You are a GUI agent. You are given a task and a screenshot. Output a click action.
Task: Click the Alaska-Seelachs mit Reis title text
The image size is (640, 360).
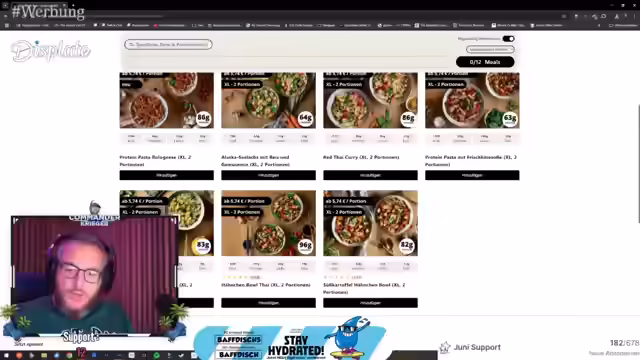pos(256,160)
